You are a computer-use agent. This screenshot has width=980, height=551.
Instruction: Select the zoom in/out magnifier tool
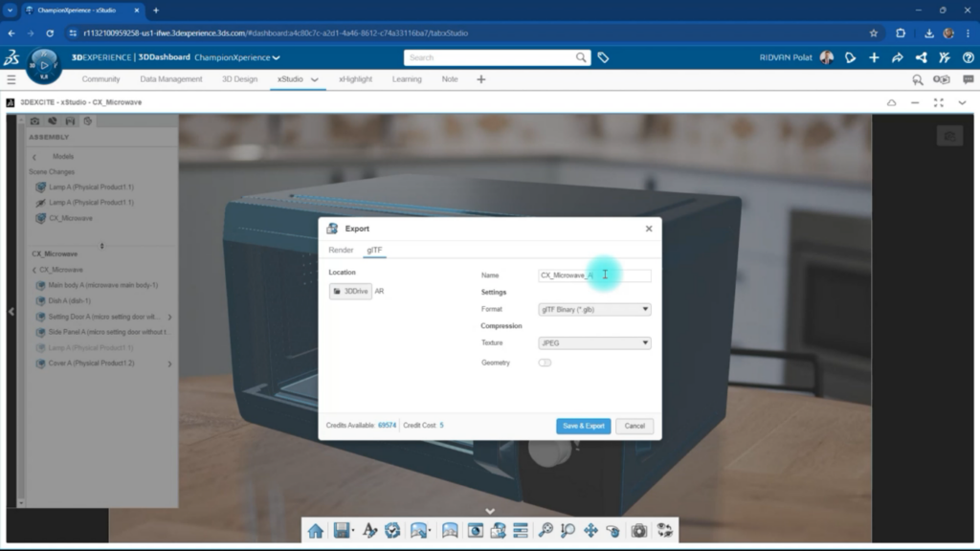pyautogui.click(x=568, y=531)
